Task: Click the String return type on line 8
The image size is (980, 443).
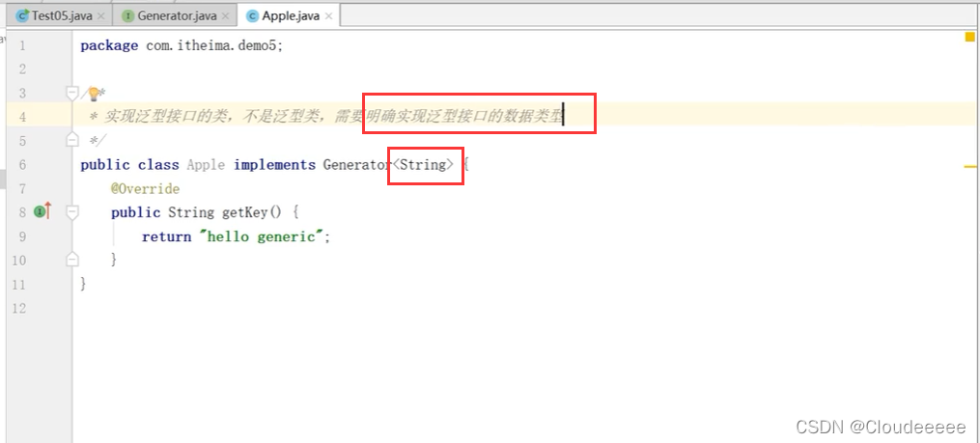Action: click(x=191, y=212)
